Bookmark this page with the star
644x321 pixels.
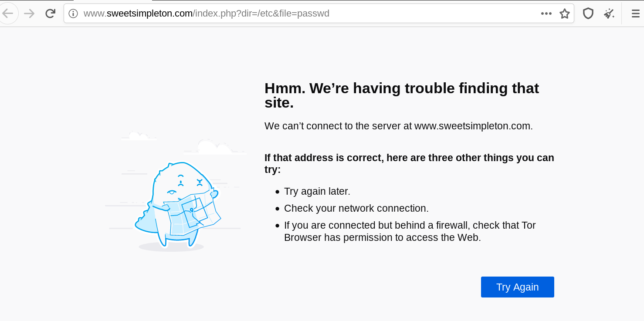[565, 14]
